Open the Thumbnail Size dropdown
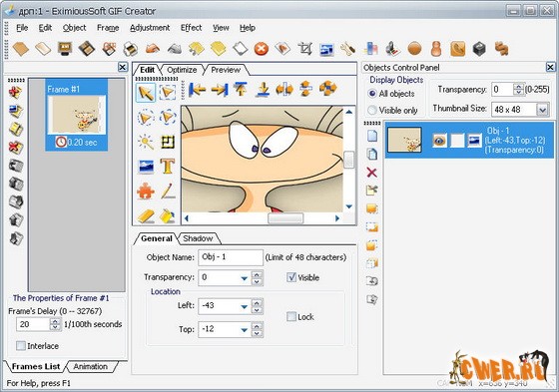The image size is (559, 392). click(542, 110)
